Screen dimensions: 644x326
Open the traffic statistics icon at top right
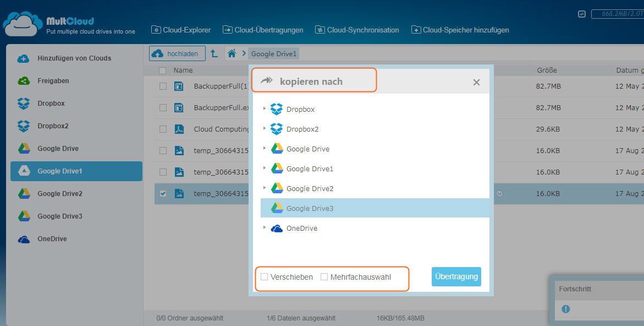pyautogui.click(x=582, y=14)
